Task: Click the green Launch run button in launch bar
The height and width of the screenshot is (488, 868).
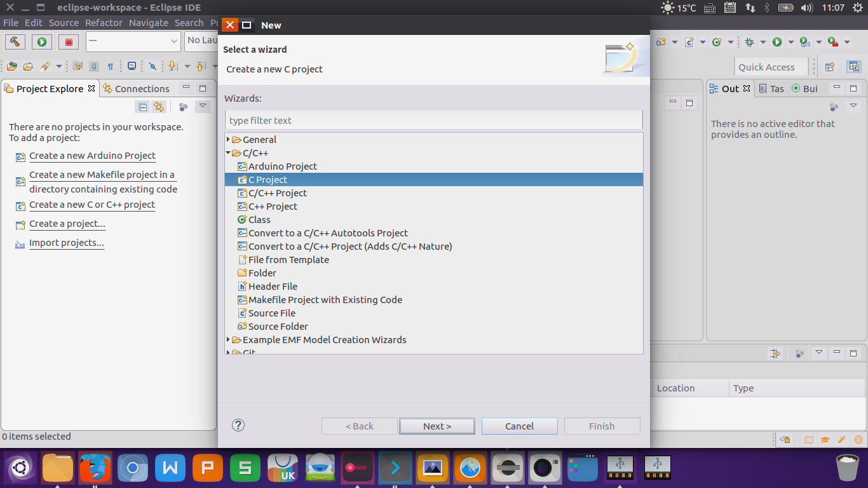Action: (42, 42)
